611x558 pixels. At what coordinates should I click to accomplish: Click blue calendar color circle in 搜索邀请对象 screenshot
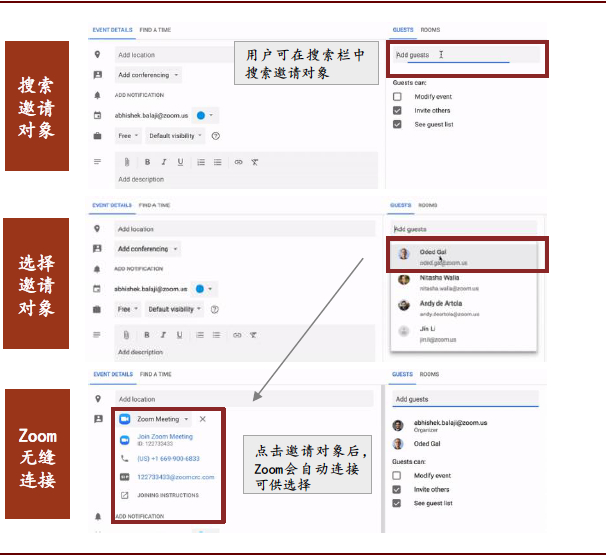coord(201,115)
